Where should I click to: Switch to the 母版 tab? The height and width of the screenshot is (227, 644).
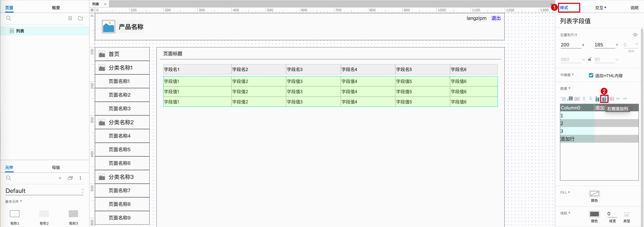(x=56, y=167)
